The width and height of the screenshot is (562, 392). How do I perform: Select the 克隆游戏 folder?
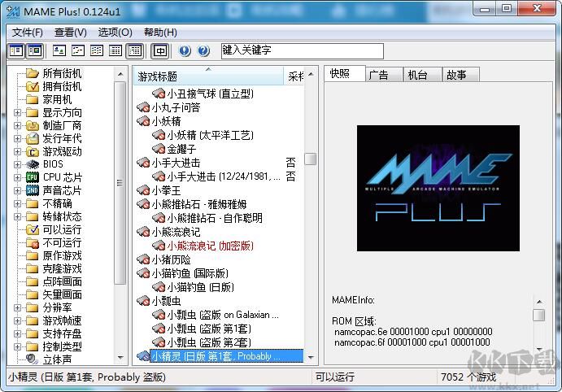(62, 268)
